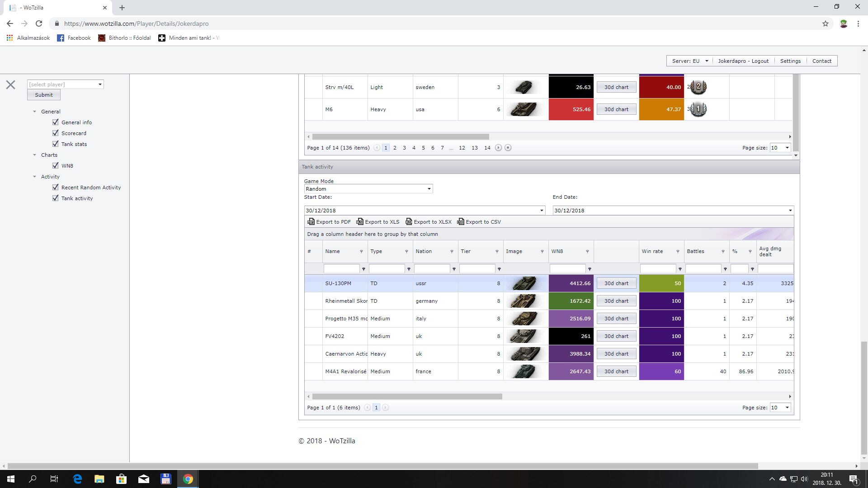Uncheck WN8 charts checkbox
The image size is (868, 488).
pos(56,165)
